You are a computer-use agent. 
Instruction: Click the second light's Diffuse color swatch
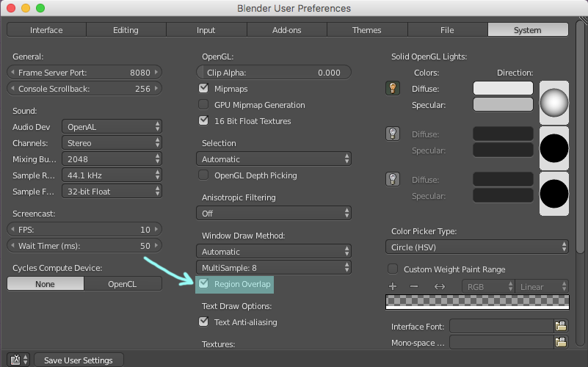[503, 134]
